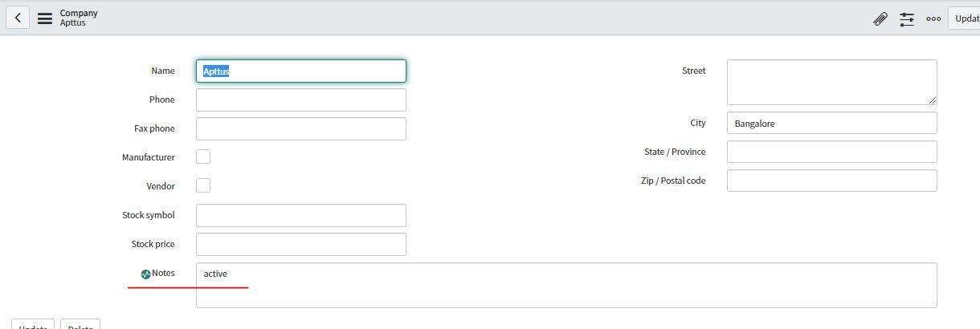This screenshot has height=329, width=980.
Task: Click into the Stock symbol field
Action: 301,215
